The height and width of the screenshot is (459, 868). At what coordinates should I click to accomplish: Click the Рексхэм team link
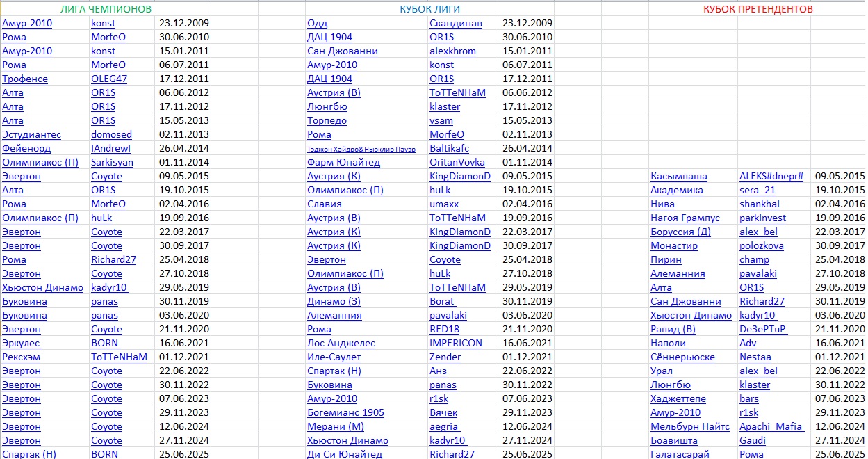pyautogui.click(x=22, y=357)
